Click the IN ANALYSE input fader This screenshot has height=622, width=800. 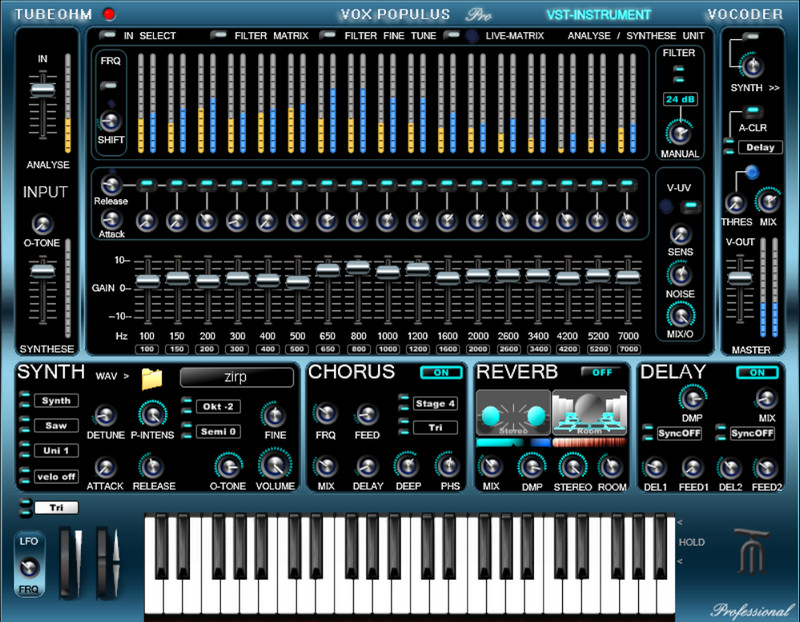tap(43, 90)
